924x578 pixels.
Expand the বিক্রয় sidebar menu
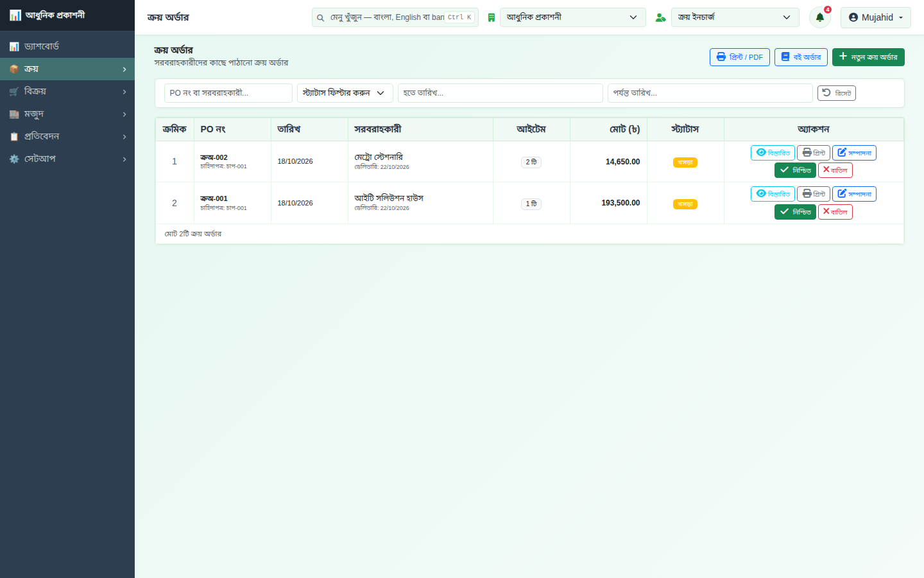(67, 92)
